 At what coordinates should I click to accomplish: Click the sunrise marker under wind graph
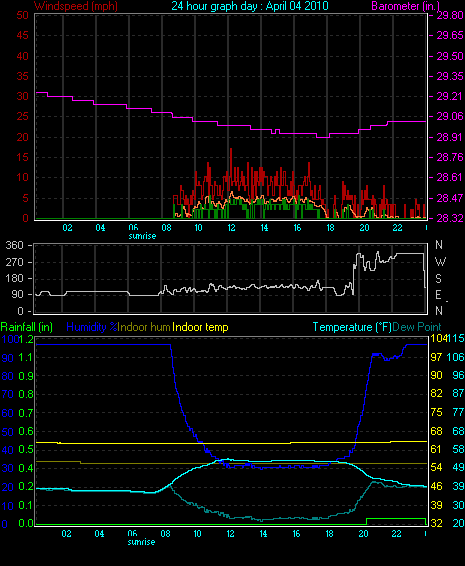(143, 236)
